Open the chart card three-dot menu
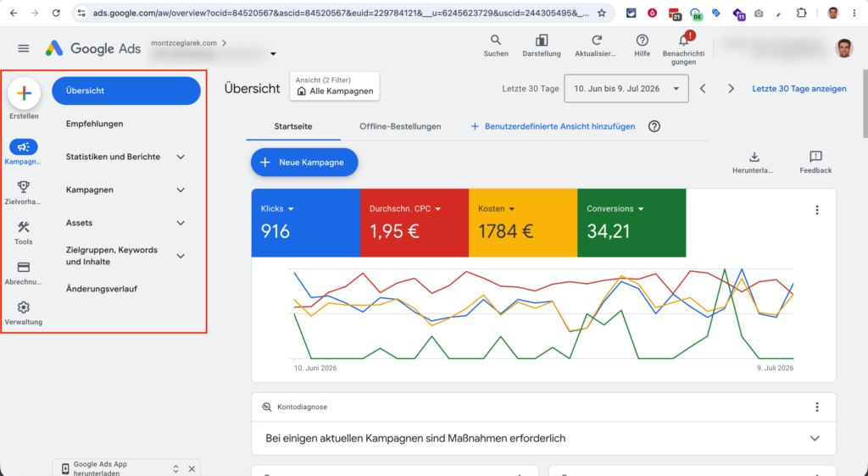Image resolution: width=868 pixels, height=476 pixels. 817,210
